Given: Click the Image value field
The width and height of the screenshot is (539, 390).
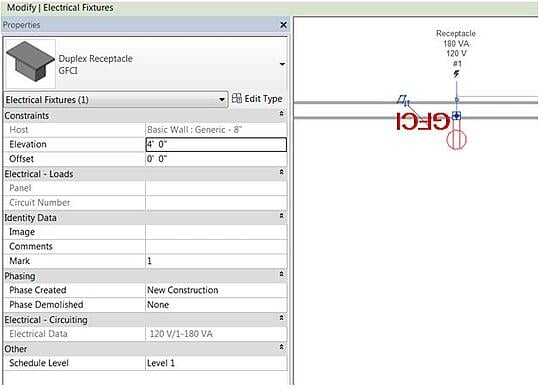Looking at the screenshot, I should (x=216, y=232).
